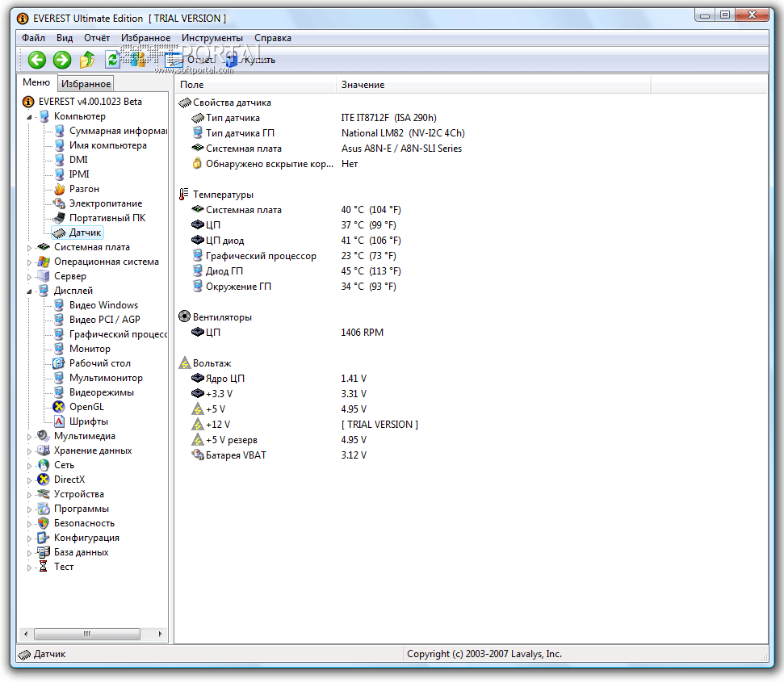The height and width of the screenshot is (683, 784).
Task: Switch to the Меню tab
Action: 36,82
